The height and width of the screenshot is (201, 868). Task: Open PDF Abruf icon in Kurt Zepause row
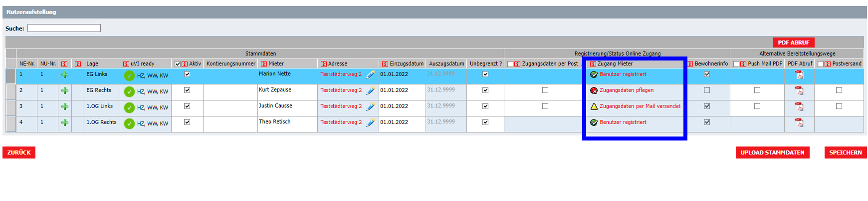[799, 90]
